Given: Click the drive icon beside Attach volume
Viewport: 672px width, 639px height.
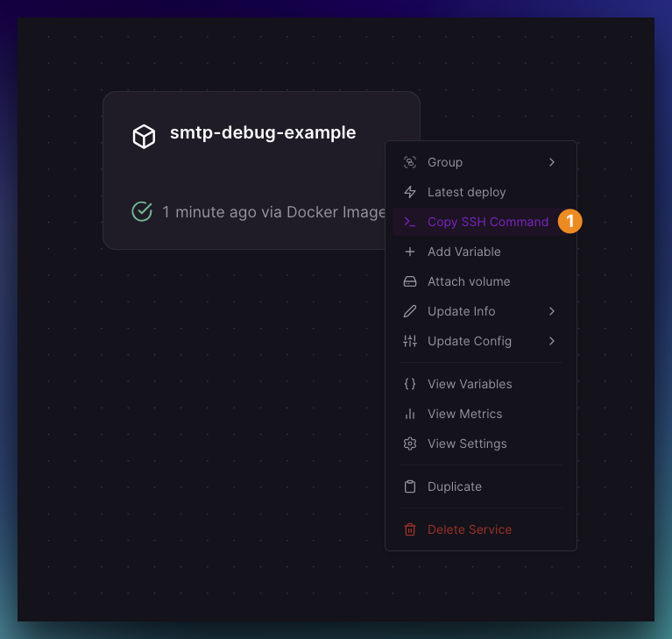Looking at the screenshot, I should pos(410,281).
